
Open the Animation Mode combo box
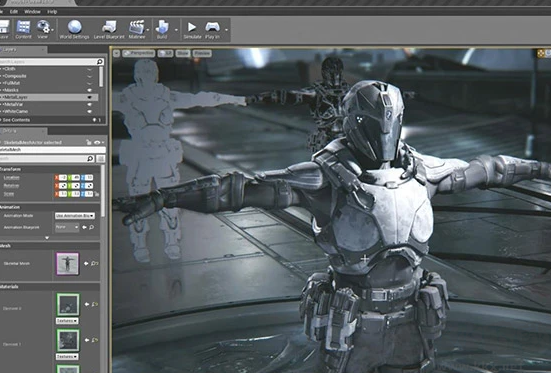click(75, 216)
